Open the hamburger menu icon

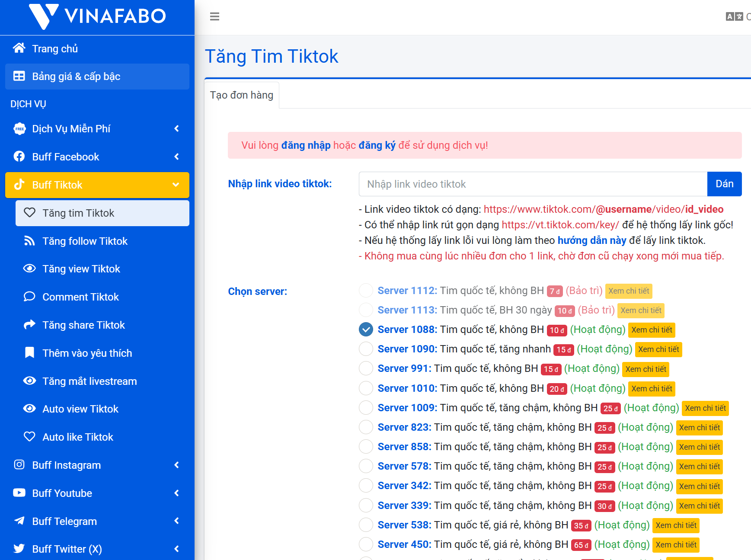tap(215, 16)
